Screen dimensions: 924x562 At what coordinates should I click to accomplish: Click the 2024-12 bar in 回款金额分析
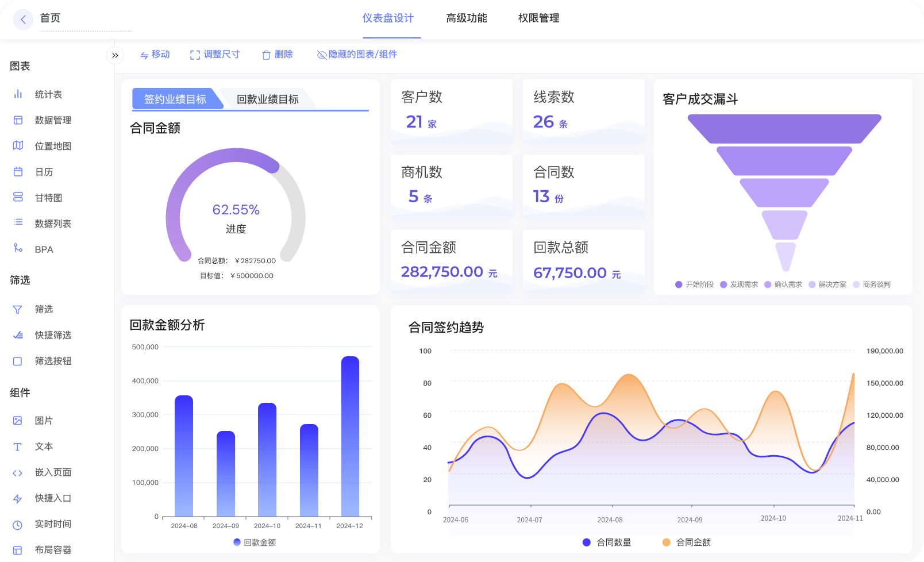350,436
